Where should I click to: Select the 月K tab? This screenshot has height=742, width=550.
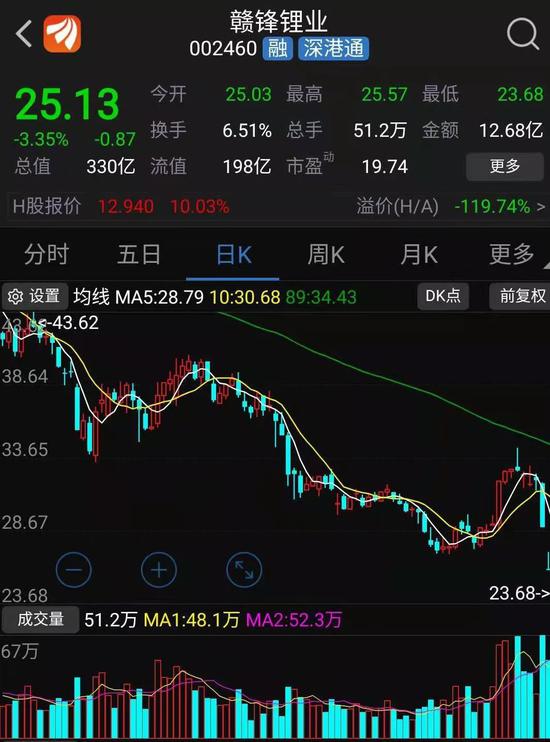click(x=419, y=254)
